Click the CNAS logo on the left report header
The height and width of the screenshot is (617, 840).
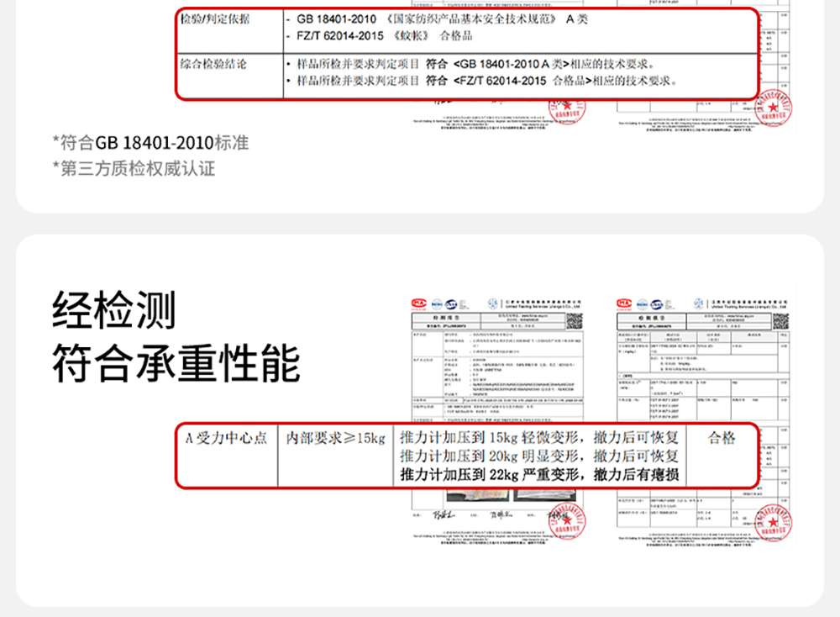point(452,304)
